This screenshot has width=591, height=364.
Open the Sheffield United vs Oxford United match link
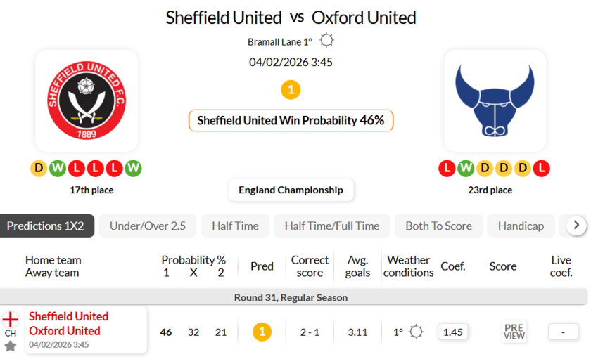(68, 324)
